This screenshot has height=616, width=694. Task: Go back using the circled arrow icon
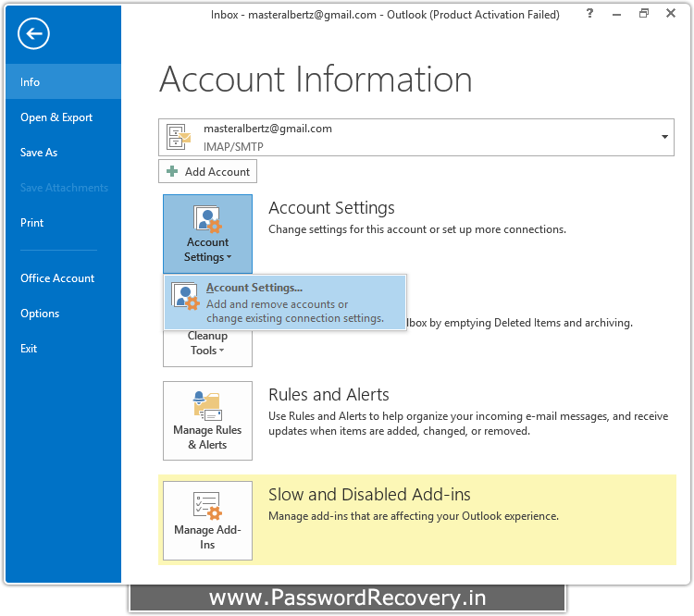(33, 33)
